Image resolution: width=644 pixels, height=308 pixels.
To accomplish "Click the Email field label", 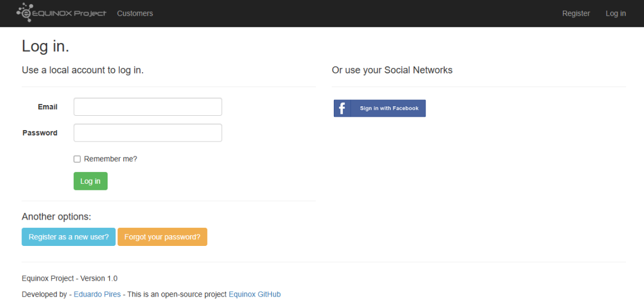I will tap(48, 107).
